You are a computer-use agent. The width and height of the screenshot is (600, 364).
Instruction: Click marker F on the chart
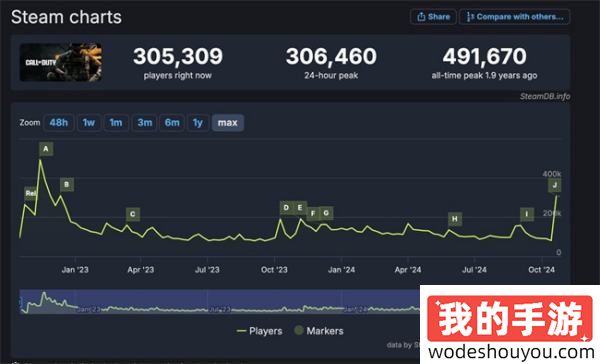[313, 214]
